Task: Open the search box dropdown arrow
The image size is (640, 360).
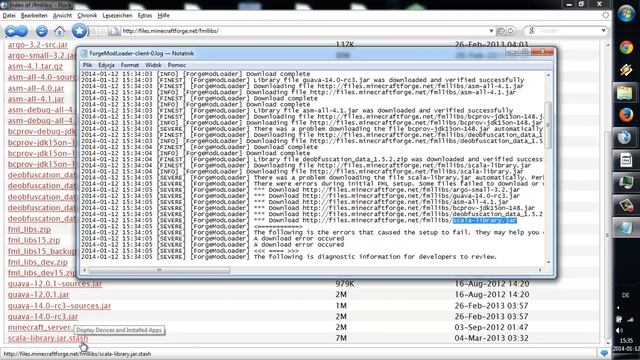Action: (603, 31)
